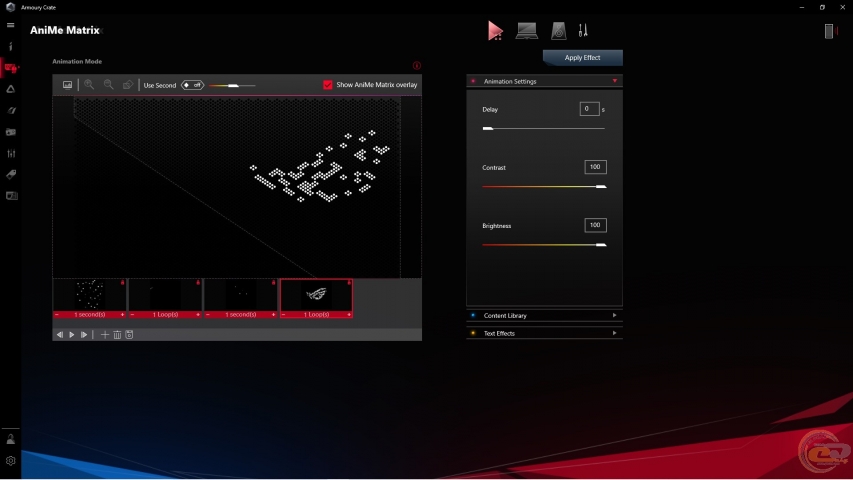Decrease duration of starfield frame with minus
The image size is (853, 480).
click(57, 315)
